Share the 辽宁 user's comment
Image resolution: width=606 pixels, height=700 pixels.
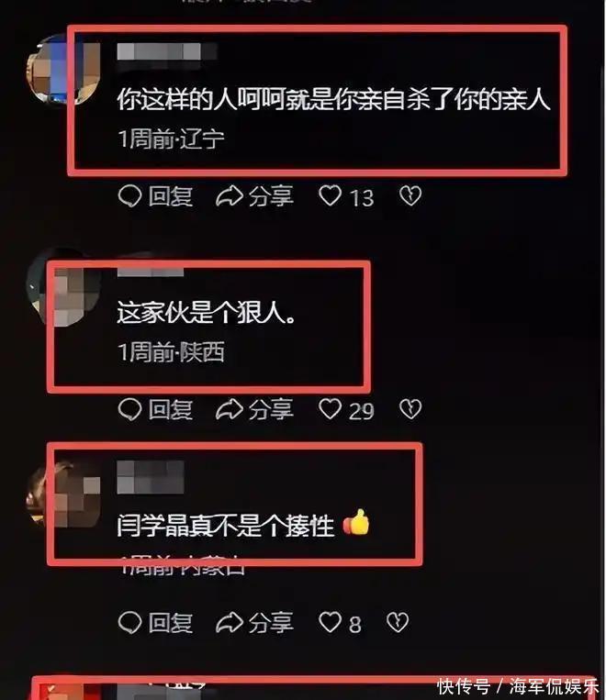pyautogui.click(x=254, y=196)
